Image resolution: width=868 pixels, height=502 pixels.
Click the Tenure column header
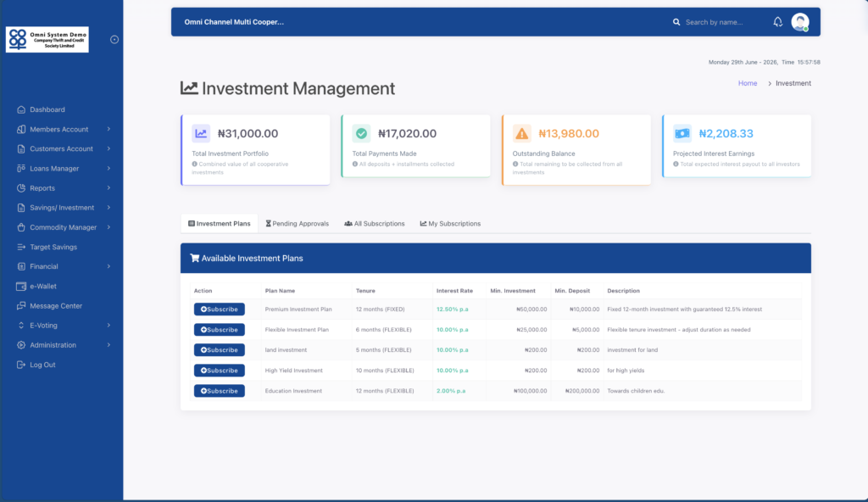(x=365, y=291)
